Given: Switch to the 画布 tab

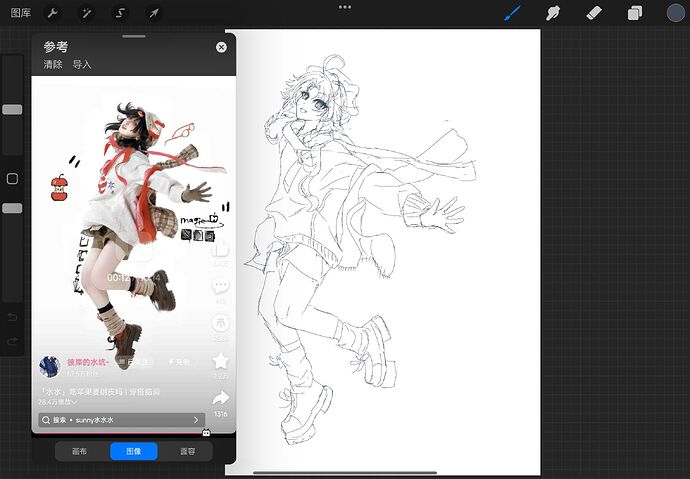Looking at the screenshot, I should 80,451.
